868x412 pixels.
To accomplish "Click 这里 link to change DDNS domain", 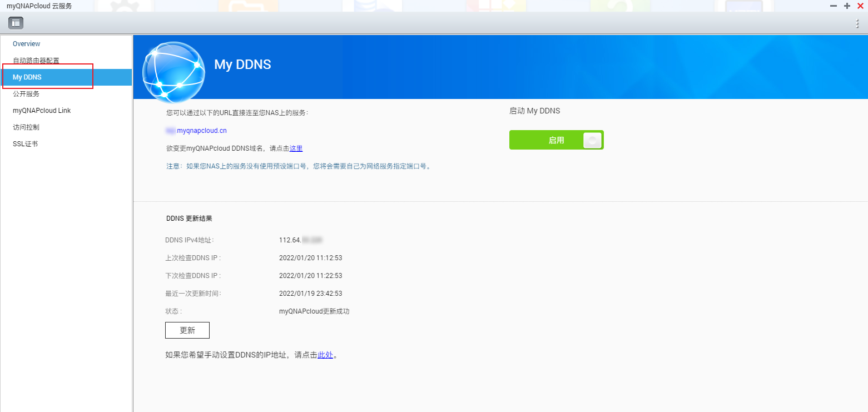I will point(296,148).
